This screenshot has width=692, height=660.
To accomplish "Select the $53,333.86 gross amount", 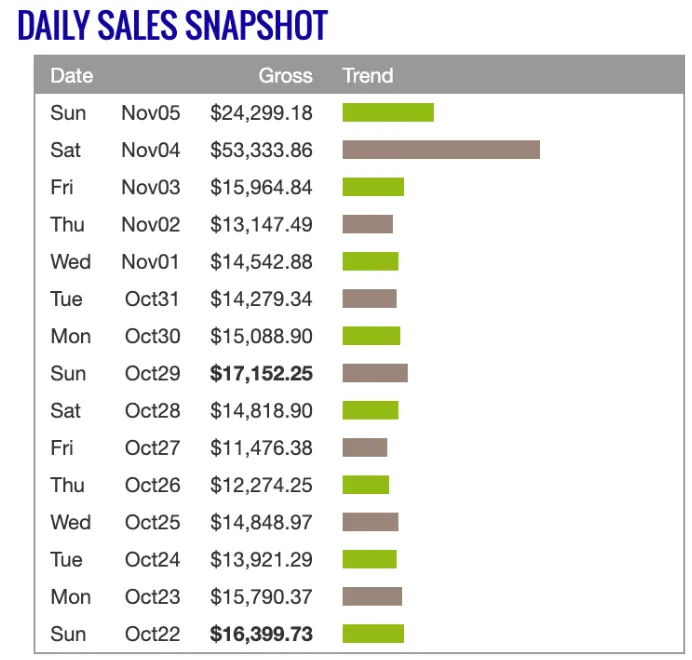I will click(261, 150).
